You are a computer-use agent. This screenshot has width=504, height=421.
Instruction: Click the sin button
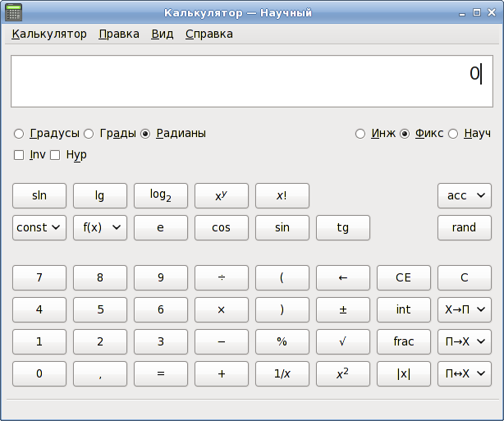(282, 227)
